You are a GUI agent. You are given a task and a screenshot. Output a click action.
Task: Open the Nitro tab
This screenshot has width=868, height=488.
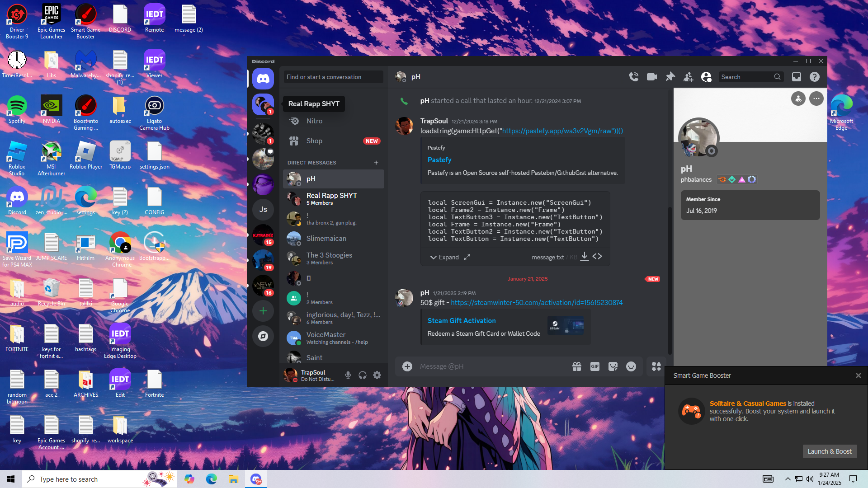click(314, 121)
